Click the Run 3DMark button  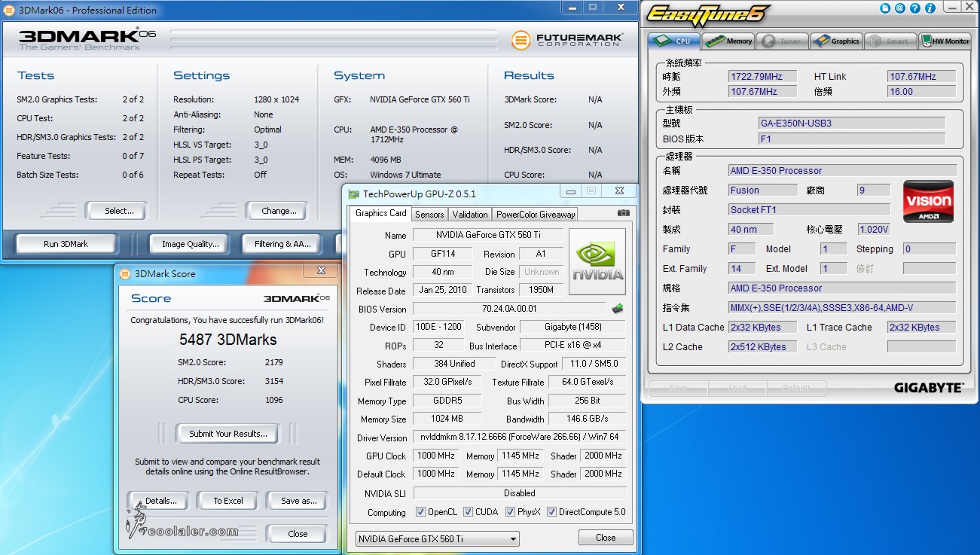pos(66,244)
